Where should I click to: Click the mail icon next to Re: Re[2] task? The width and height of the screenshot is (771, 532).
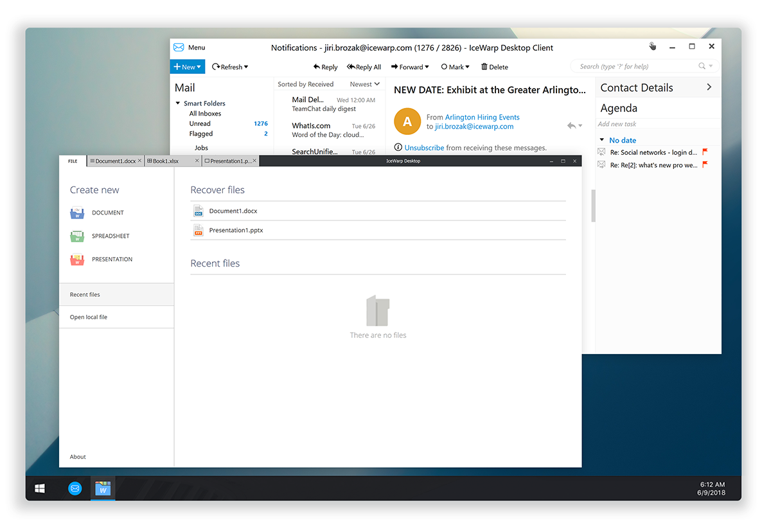point(602,165)
